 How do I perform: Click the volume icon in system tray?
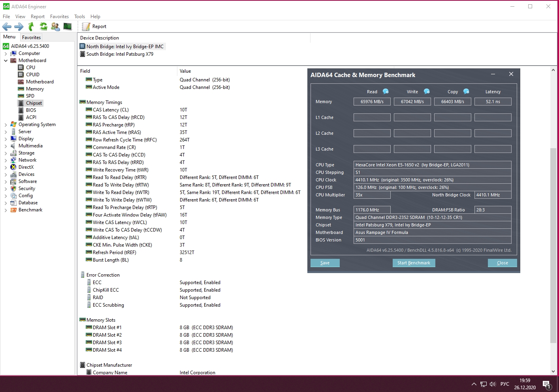tap(493, 384)
